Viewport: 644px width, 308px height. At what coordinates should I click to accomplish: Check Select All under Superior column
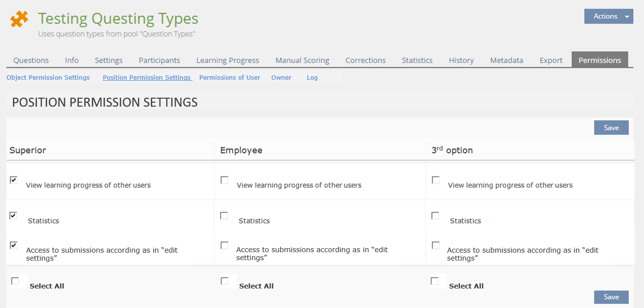point(15,281)
